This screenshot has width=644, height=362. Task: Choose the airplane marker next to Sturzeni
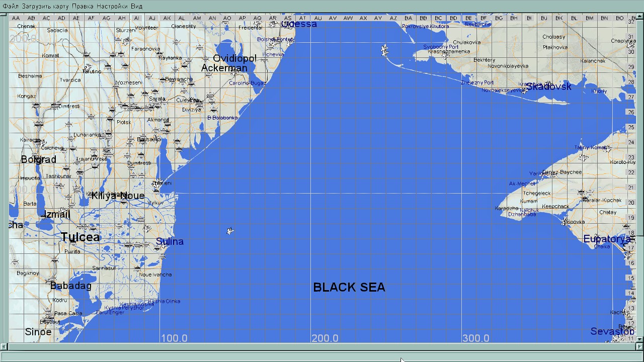[126, 42]
